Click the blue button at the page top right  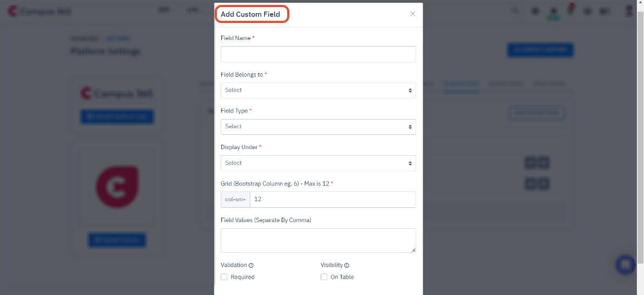[540, 50]
